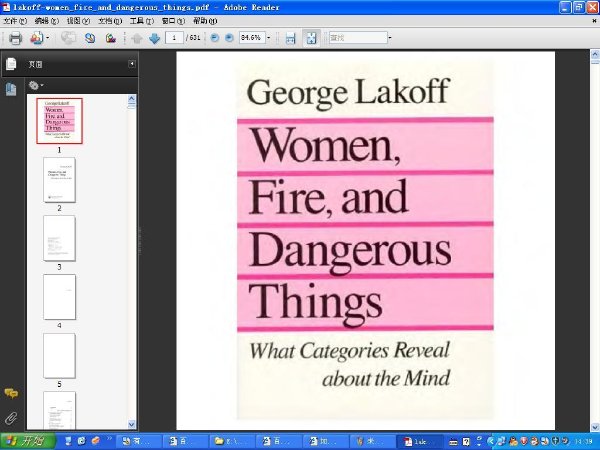Open the 文档 (Document) menu
Image resolution: width=600 pixels, height=450 pixels.
pyautogui.click(x=110, y=21)
